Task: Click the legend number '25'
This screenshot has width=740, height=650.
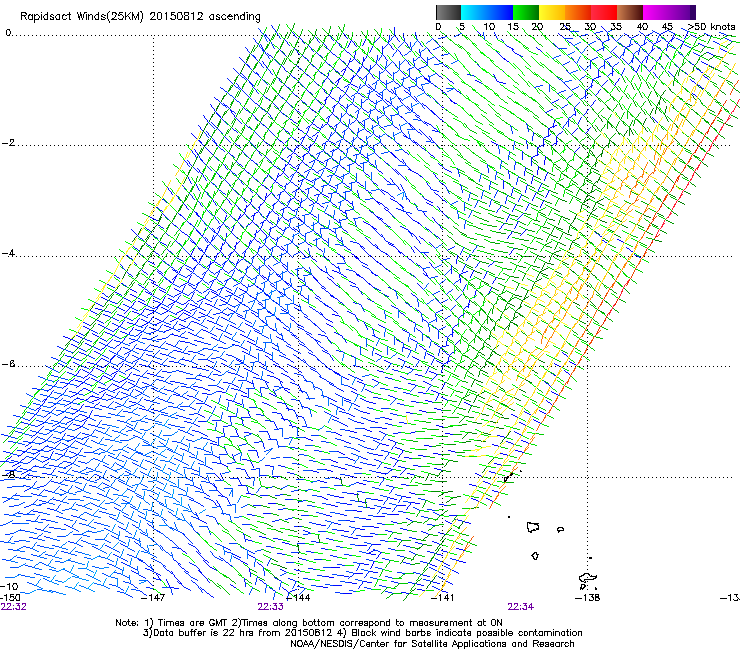Action: click(x=565, y=27)
